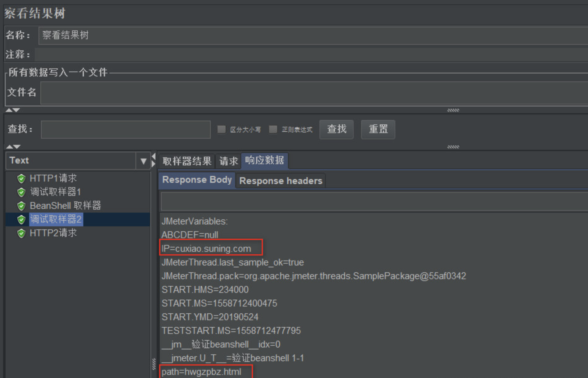Click the 重置 reset button
588x378 pixels.
(x=378, y=129)
